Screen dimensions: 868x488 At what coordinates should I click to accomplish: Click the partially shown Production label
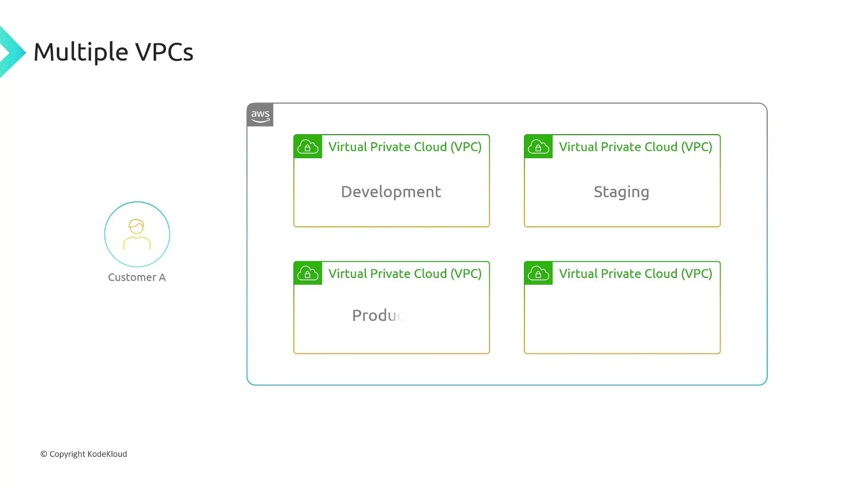pyautogui.click(x=377, y=315)
